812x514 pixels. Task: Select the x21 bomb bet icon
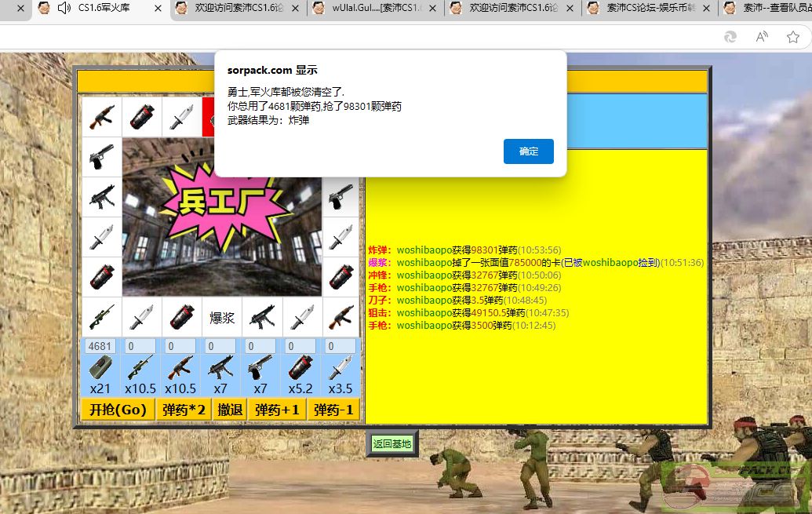coord(100,367)
